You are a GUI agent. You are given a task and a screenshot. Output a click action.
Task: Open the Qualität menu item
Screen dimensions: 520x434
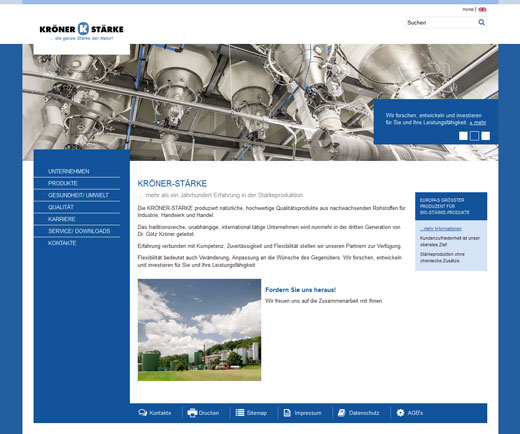click(x=61, y=207)
